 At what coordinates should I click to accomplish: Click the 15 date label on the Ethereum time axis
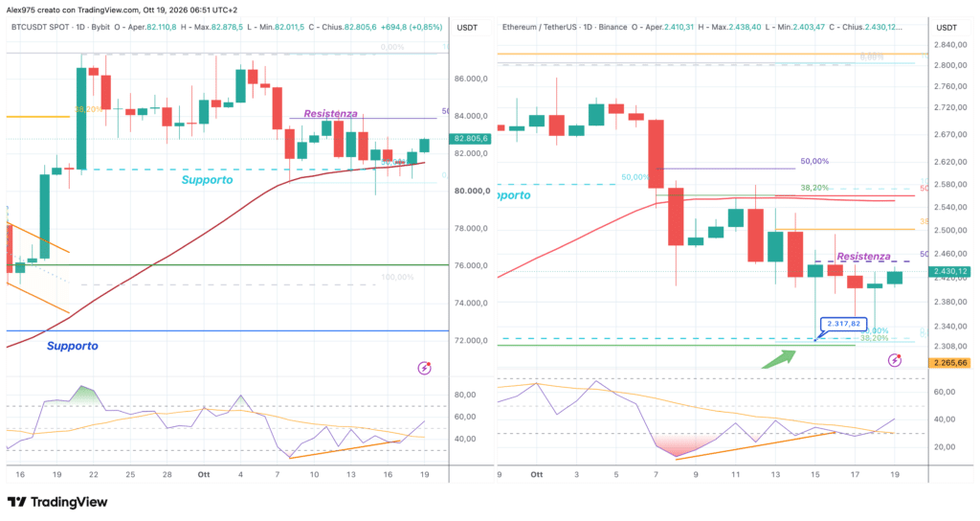(x=815, y=475)
